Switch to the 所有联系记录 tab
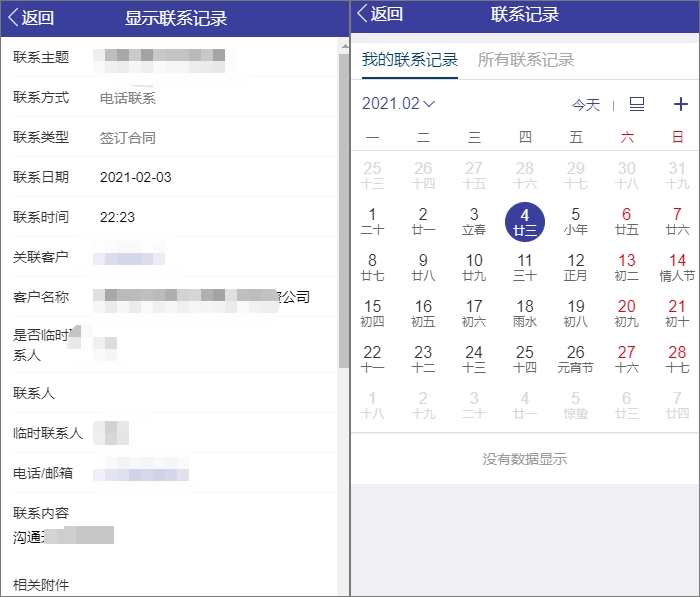This screenshot has height=597, width=700. tap(526, 60)
